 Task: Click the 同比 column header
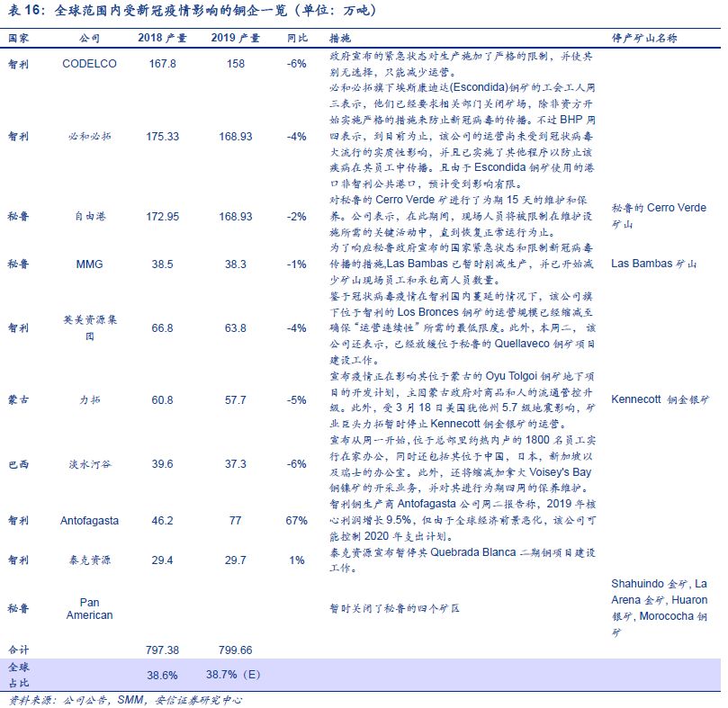297,38
